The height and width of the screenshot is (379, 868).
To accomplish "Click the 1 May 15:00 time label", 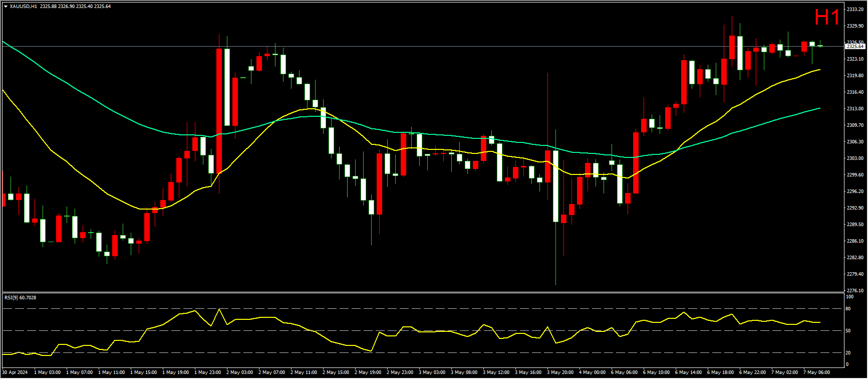I will point(144,372).
